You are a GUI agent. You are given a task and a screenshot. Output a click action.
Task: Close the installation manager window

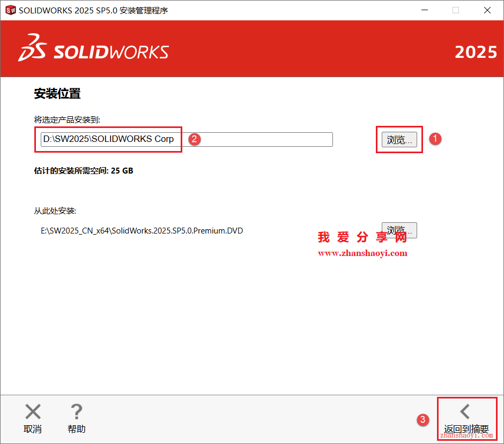click(x=487, y=10)
